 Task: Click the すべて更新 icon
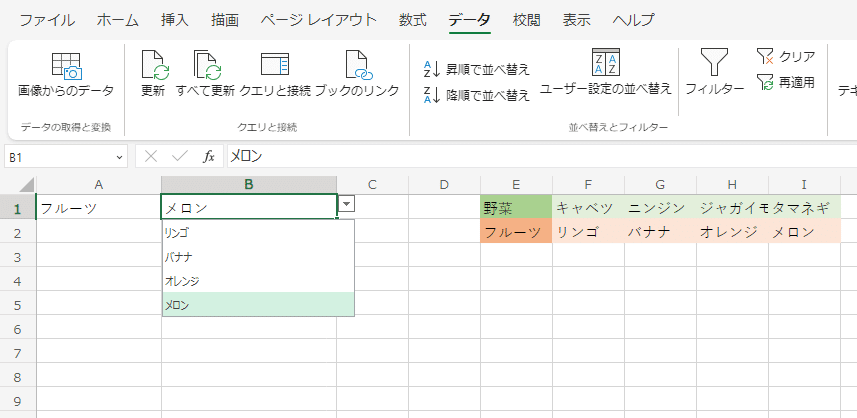(x=207, y=64)
